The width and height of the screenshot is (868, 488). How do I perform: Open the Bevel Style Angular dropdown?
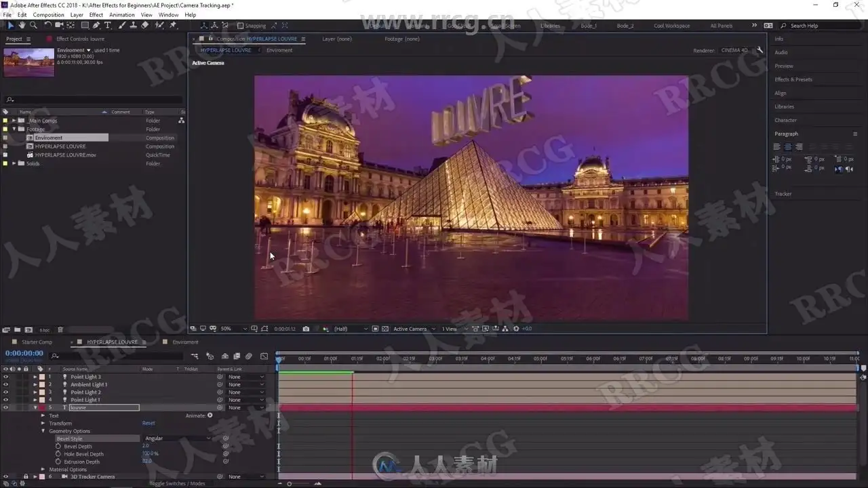pyautogui.click(x=178, y=439)
